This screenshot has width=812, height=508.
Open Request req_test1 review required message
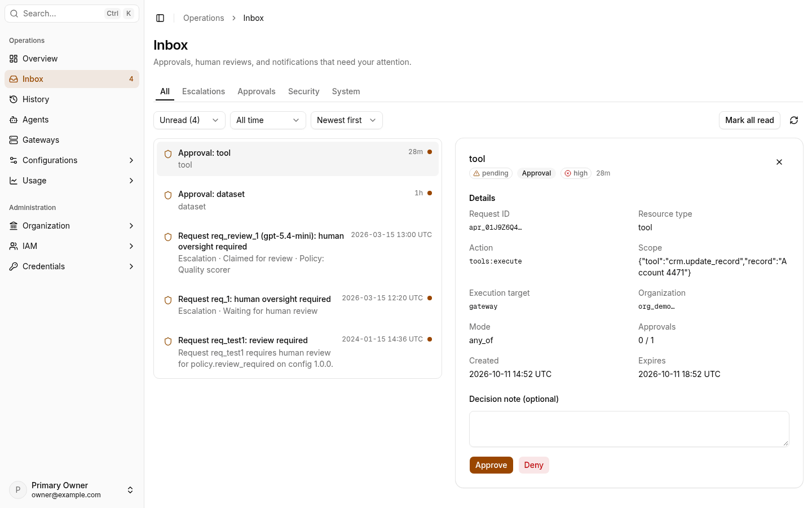(298, 352)
